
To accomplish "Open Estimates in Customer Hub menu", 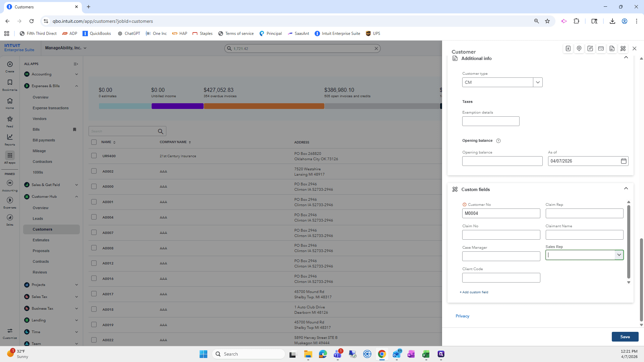I will tap(41, 240).
